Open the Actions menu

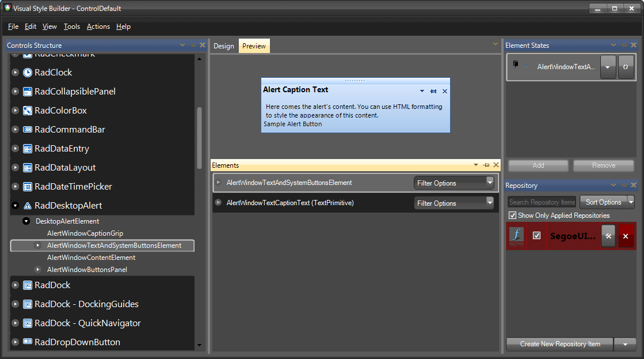[98, 27]
